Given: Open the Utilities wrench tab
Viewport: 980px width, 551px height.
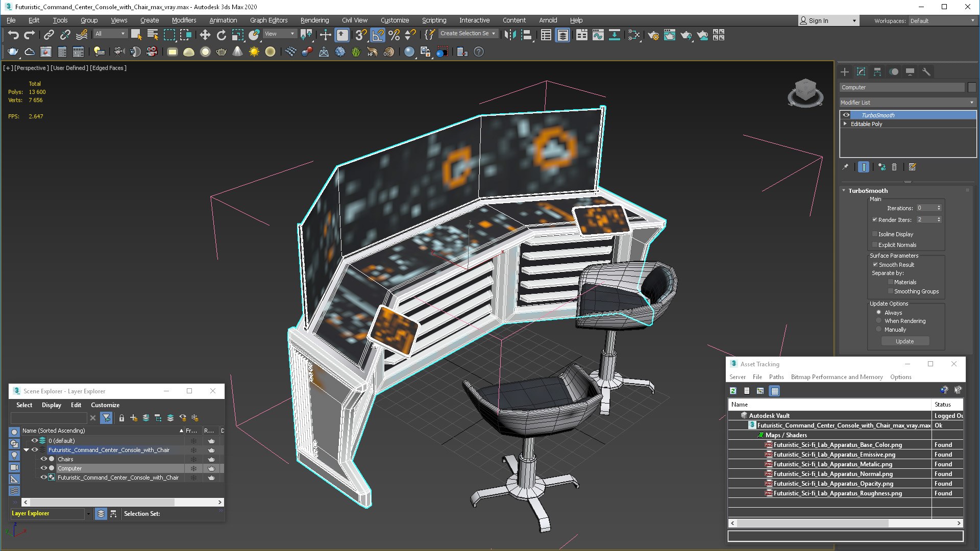Looking at the screenshot, I should coord(926,72).
